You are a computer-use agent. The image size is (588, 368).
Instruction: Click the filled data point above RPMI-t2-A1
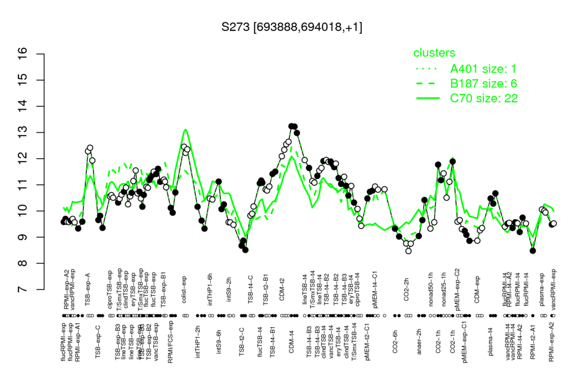[532, 251]
